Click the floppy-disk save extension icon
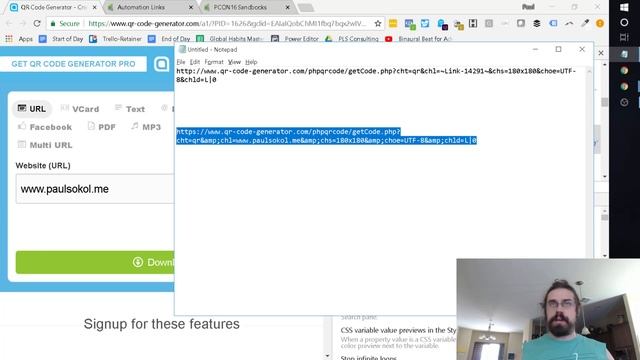This screenshot has width=640, height=360. click(x=473, y=24)
